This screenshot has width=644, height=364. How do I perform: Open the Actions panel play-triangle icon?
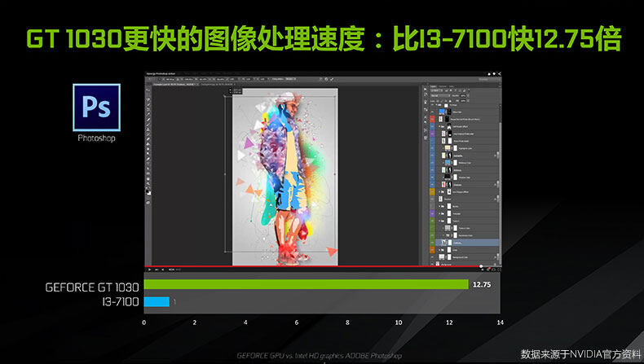425,89
